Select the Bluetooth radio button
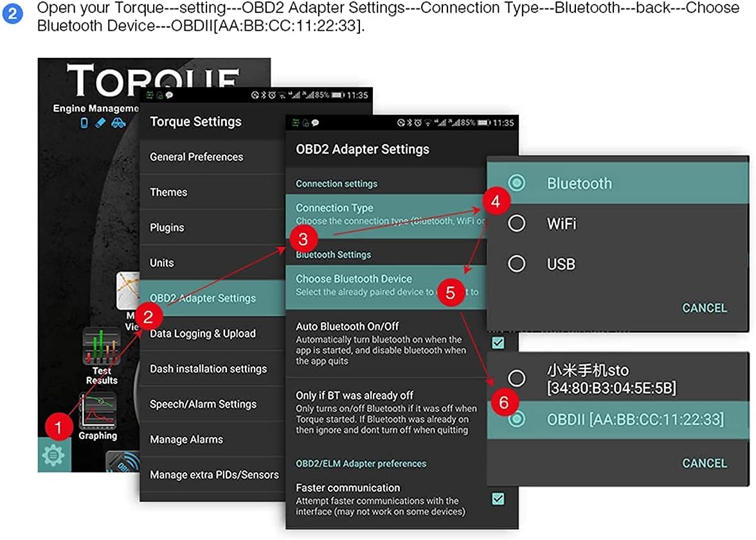Image resolution: width=756 pixels, height=540 pixels. pos(517,183)
